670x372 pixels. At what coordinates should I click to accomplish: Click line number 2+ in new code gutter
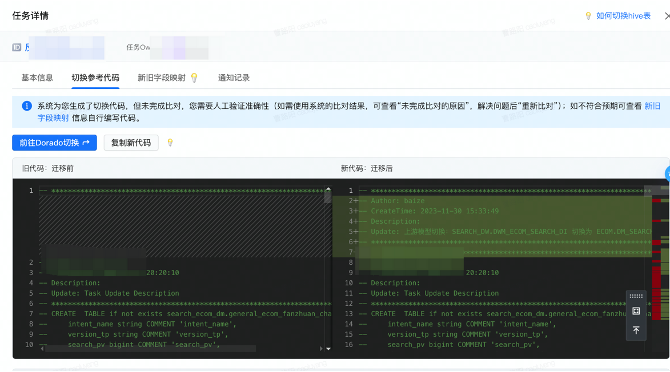point(353,201)
